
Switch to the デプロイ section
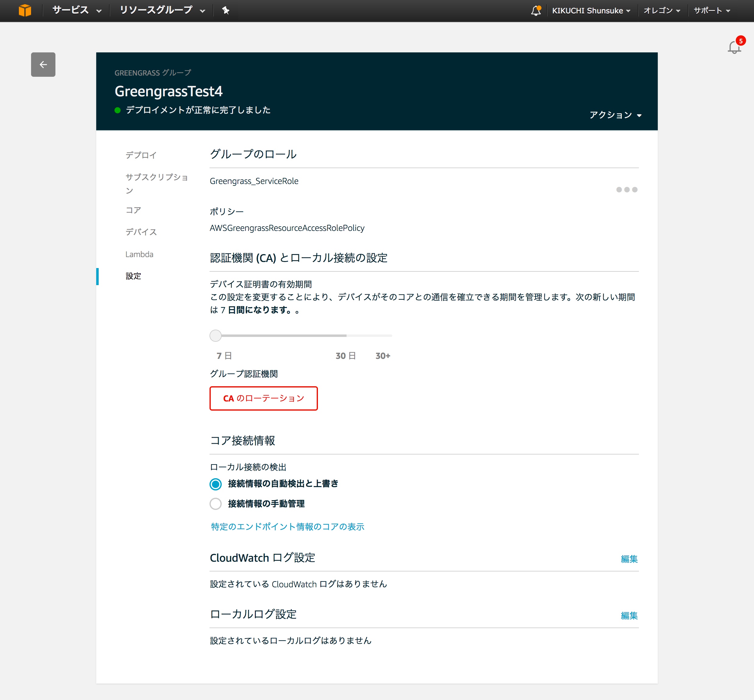141,155
